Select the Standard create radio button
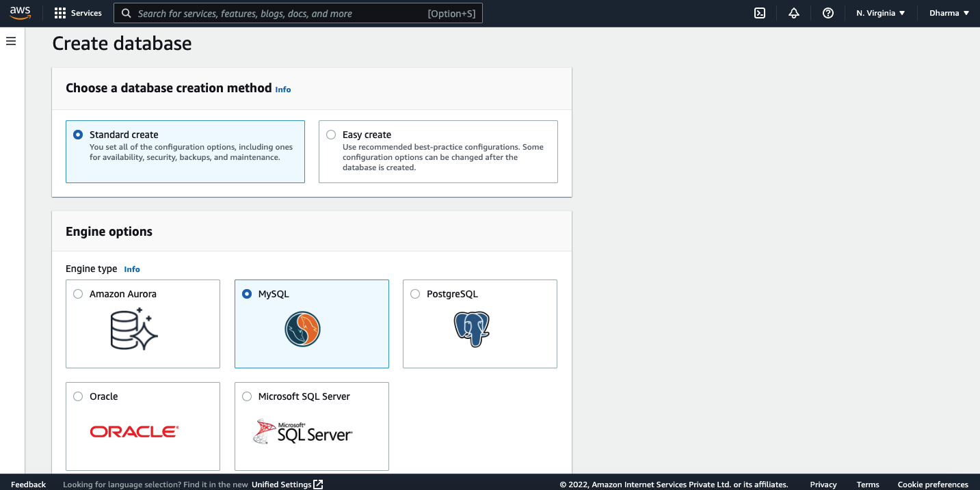The image size is (980, 490). [78, 135]
